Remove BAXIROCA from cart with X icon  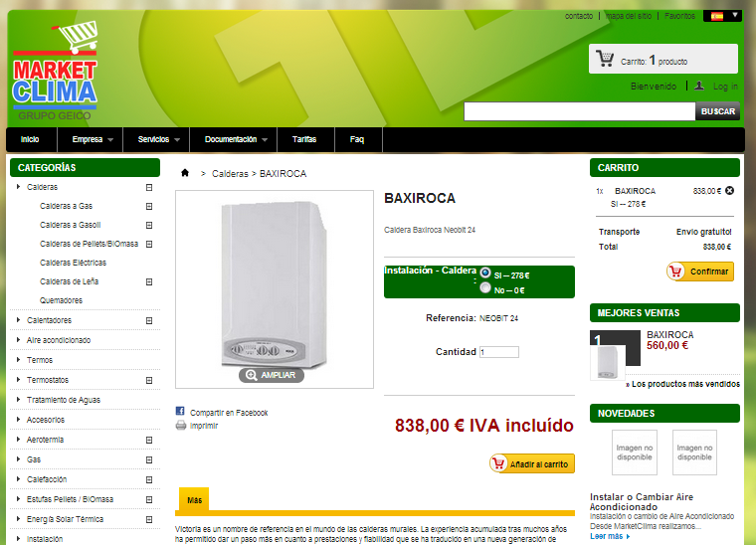click(729, 191)
